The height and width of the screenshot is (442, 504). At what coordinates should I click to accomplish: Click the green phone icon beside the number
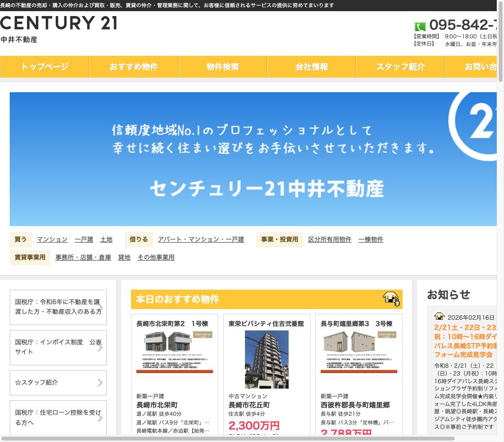420,26
